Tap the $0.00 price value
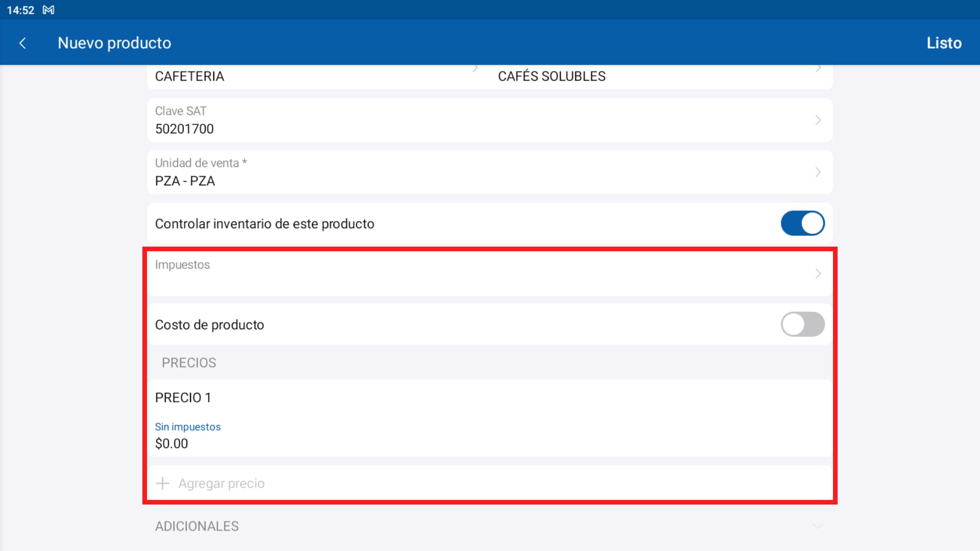The image size is (980, 551). coord(171,443)
